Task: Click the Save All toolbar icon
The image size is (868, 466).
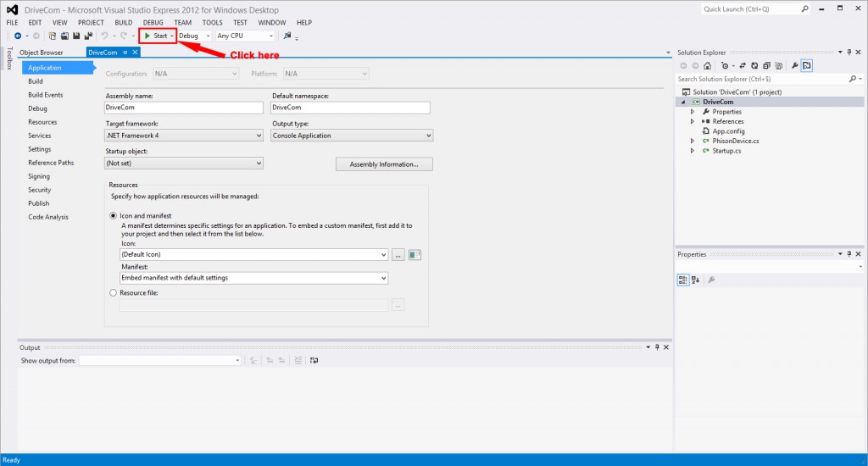Action: coord(88,36)
